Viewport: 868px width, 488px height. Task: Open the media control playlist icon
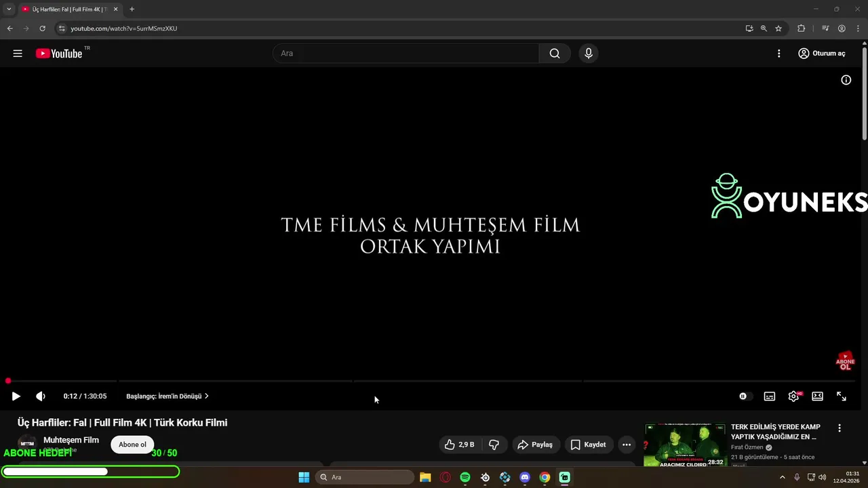pos(825,28)
